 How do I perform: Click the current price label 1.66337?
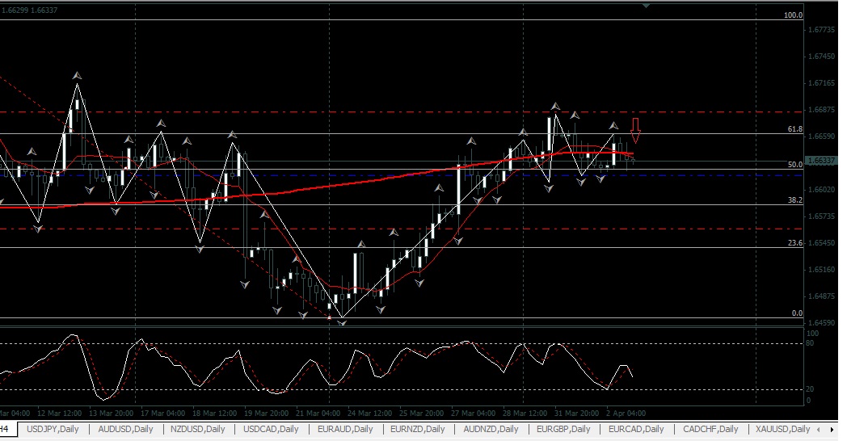(820, 161)
